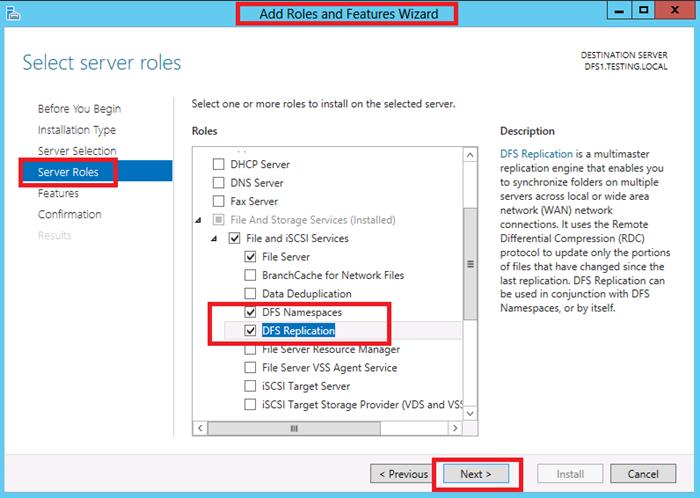Screen dimensions: 700x498
Task: Click roles list horizontal scrollbar thumb
Action: (x=294, y=428)
